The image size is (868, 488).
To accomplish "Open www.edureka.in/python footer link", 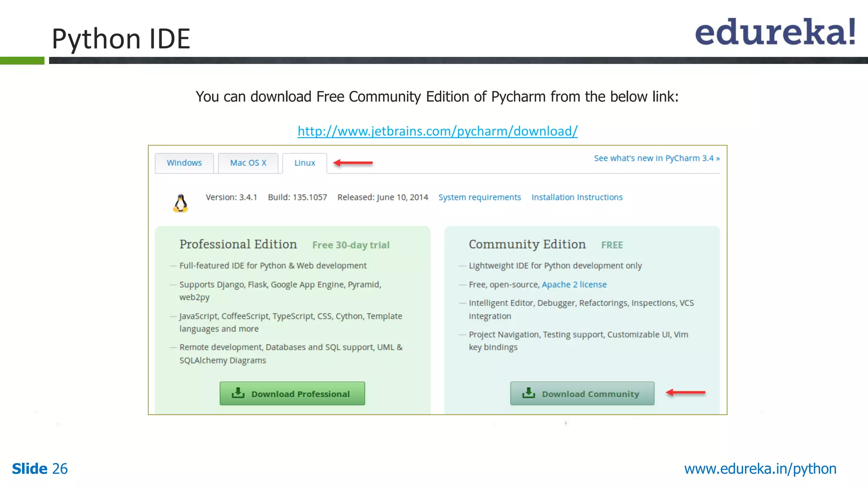I will (760, 469).
